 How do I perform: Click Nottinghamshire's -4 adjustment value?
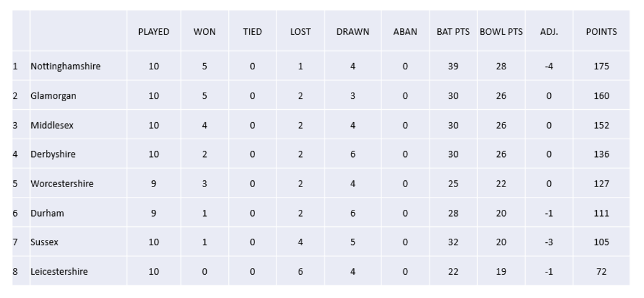pyautogui.click(x=549, y=66)
